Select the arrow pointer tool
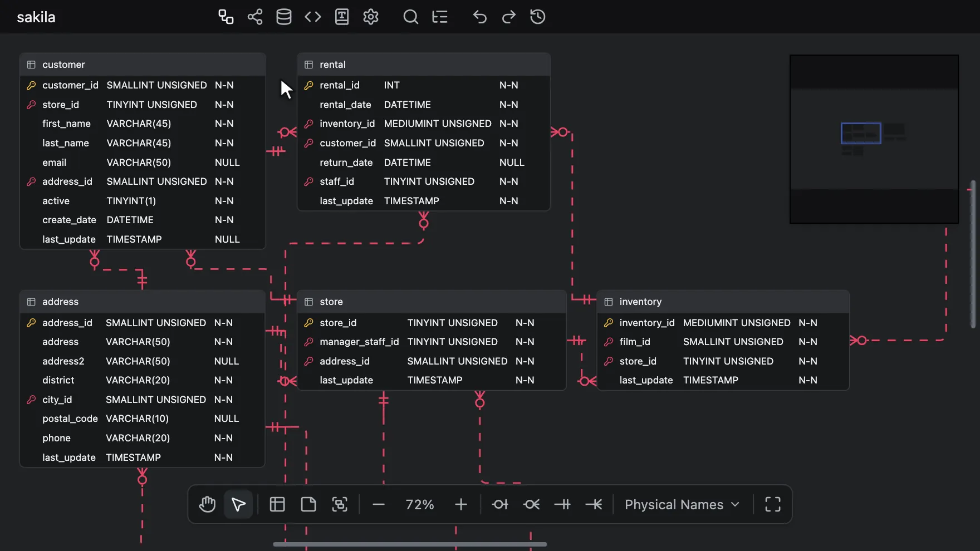The width and height of the screenshot is (980, 551). pos(238,504)
